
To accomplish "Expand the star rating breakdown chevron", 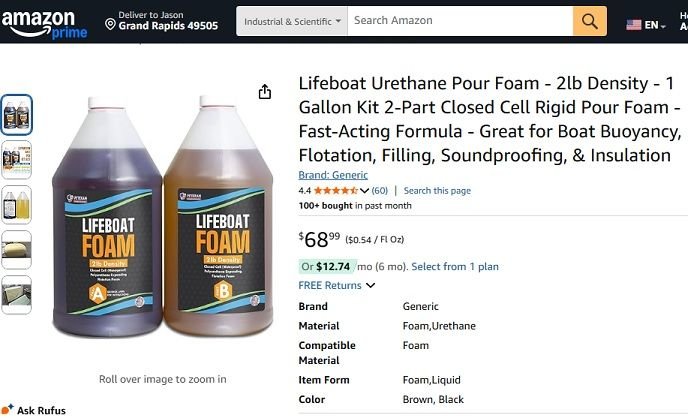I will coord(365,190).
